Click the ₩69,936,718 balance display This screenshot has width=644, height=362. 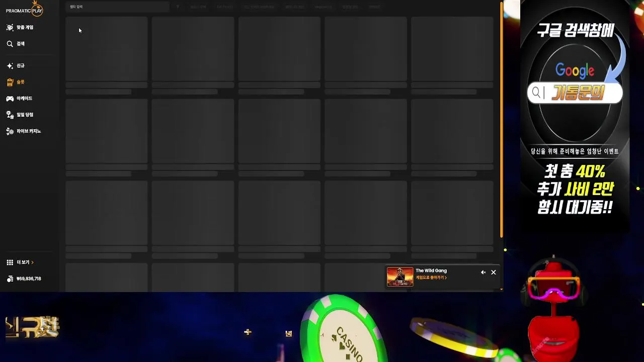(x=24, y=279)
